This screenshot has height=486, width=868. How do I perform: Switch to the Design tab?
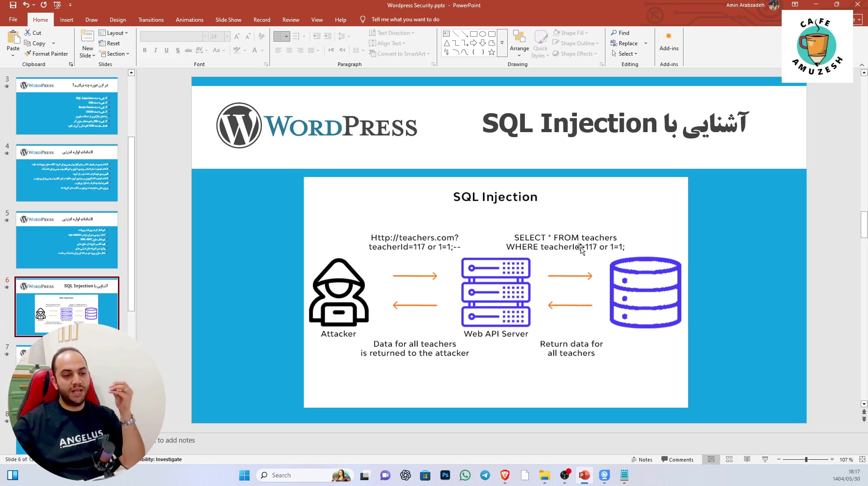[x=118, y=20]
